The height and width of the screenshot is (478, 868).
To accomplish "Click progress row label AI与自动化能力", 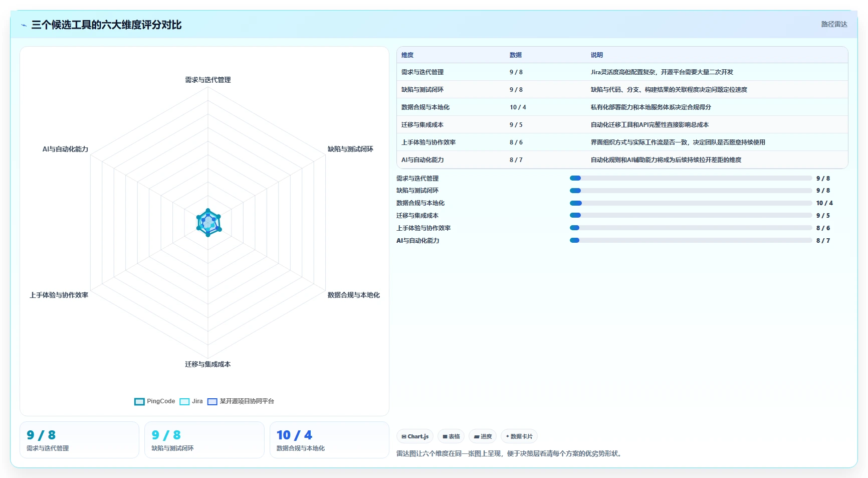I will tap(418, 241).
